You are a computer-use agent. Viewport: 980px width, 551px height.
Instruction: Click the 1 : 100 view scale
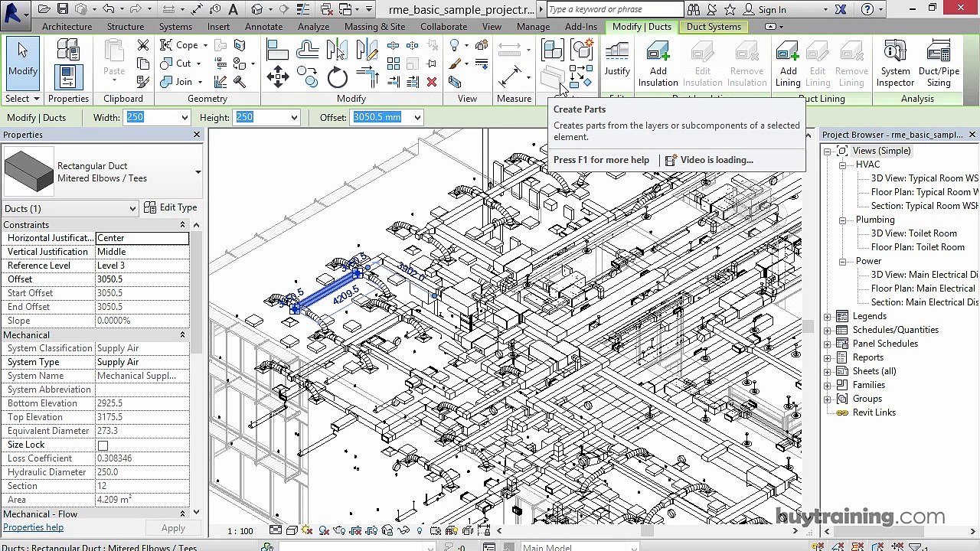pos(240,530)
